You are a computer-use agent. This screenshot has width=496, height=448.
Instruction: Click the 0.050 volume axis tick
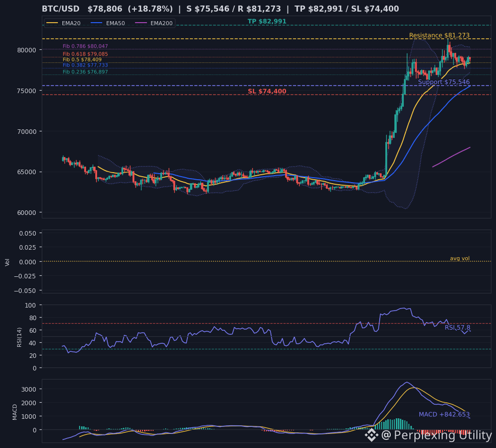[x=28, y=234]
